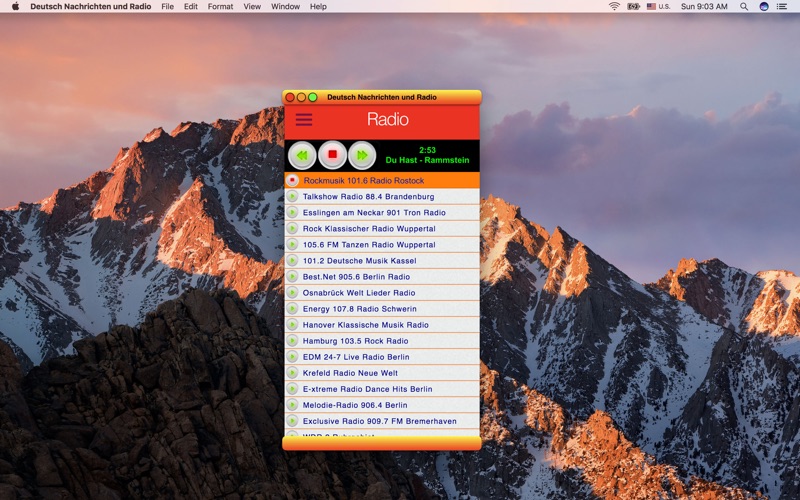Screen dimensions: 800x500
Task: Start Rock Klassischer Radio Wuppertal play icon
Action: click(292, 229)
